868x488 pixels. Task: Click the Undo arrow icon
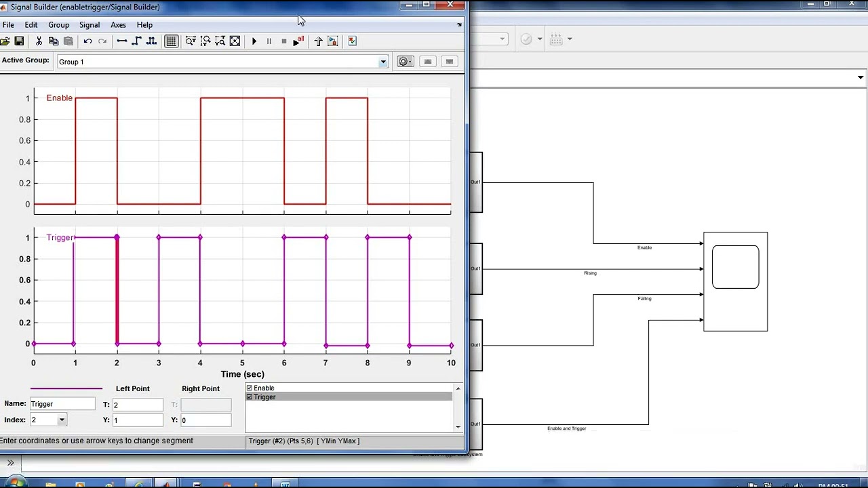point(87,41)
